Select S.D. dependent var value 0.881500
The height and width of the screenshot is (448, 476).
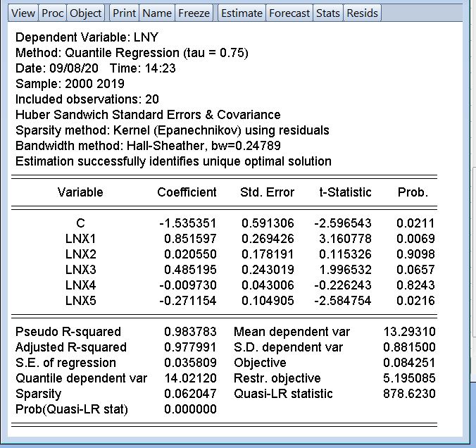click(410, 347)
